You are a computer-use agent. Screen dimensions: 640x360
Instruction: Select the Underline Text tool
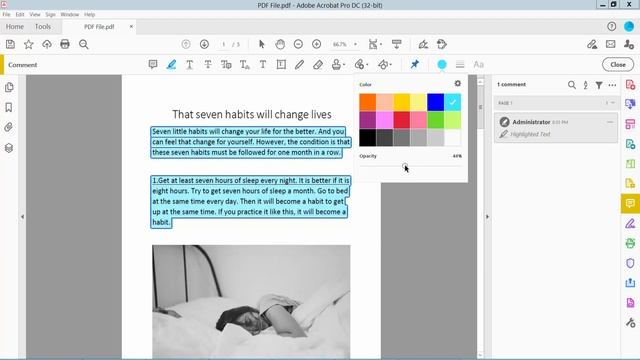pyautogui.click(x=189, y=64)
